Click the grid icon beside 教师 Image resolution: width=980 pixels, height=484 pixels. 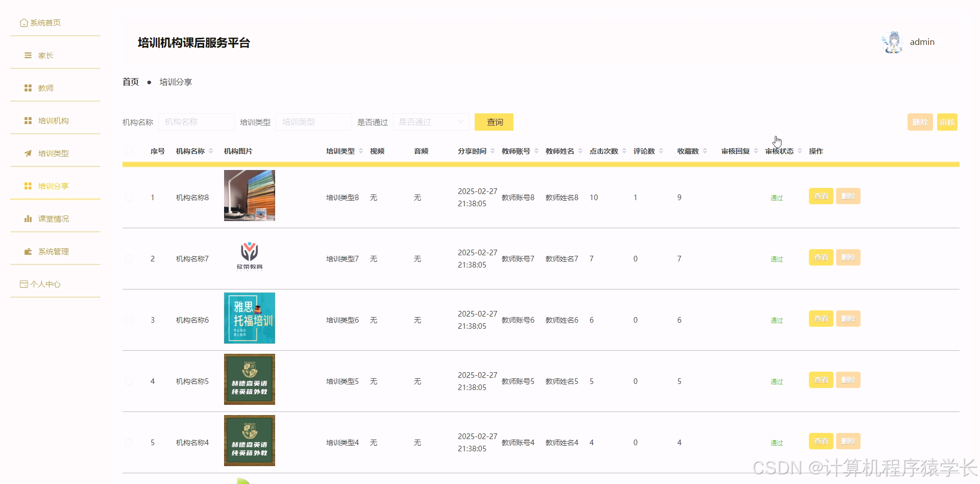click(28, 88)
